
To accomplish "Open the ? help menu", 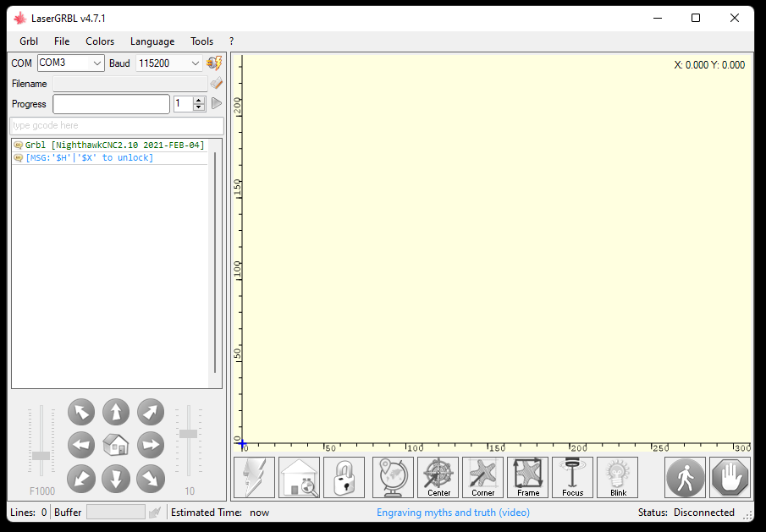I will tap(232, 41).
